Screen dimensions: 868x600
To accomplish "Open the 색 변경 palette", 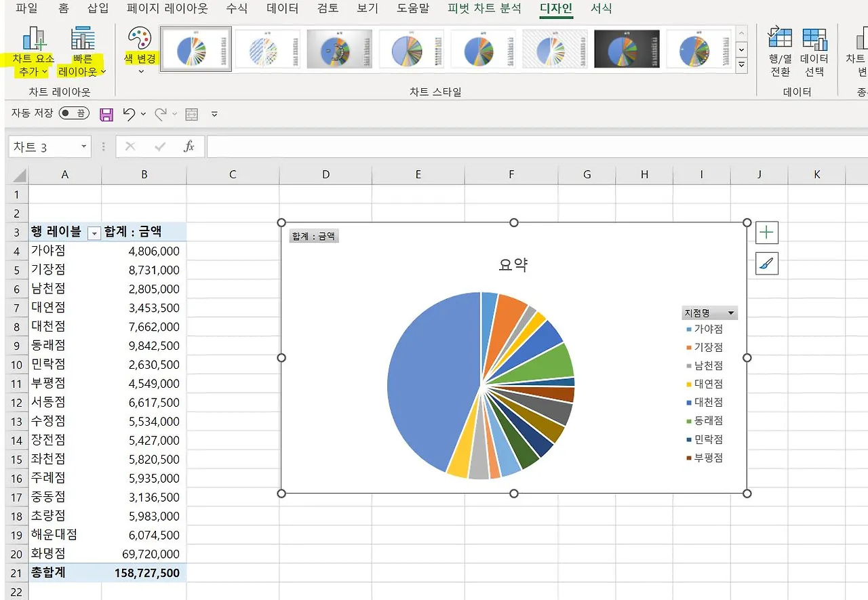I will click(x=140, y=51).
